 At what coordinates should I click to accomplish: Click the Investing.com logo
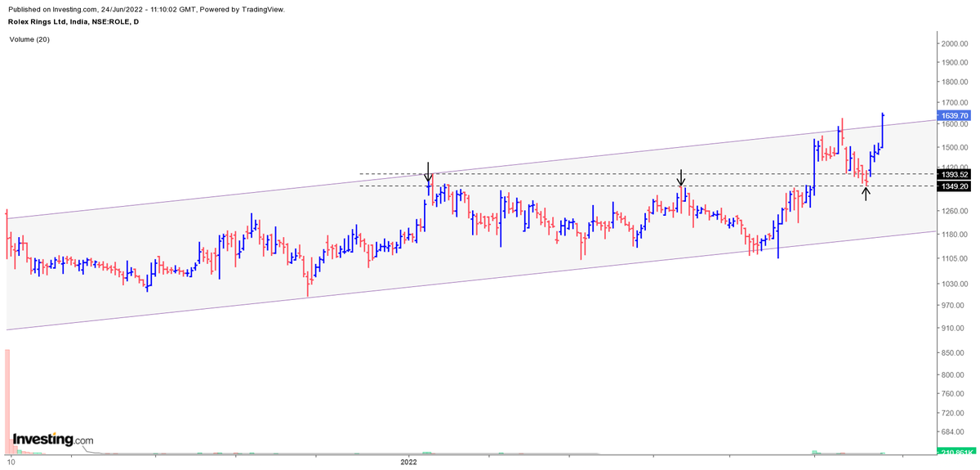point(52,440)
